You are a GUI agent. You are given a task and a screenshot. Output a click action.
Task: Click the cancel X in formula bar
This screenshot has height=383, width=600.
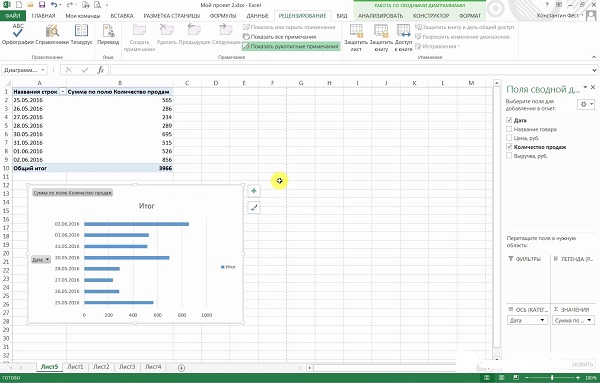pyautogui.click(x=68, y=70)
